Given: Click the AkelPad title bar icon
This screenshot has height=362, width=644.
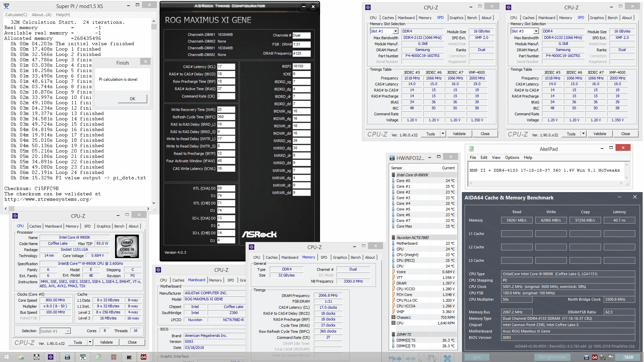Looking at the screenshot, I should [471, 148].
